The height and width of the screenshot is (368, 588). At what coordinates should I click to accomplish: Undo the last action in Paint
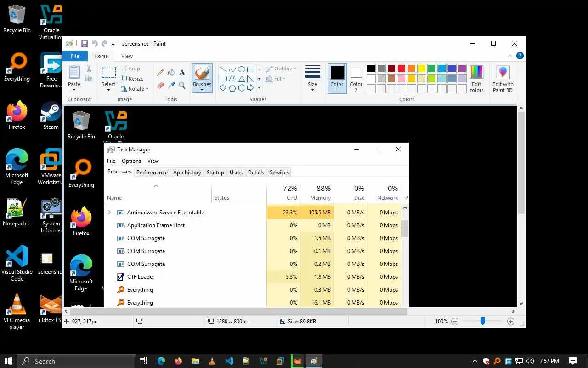pyautogui.click(x=95, y=44)
